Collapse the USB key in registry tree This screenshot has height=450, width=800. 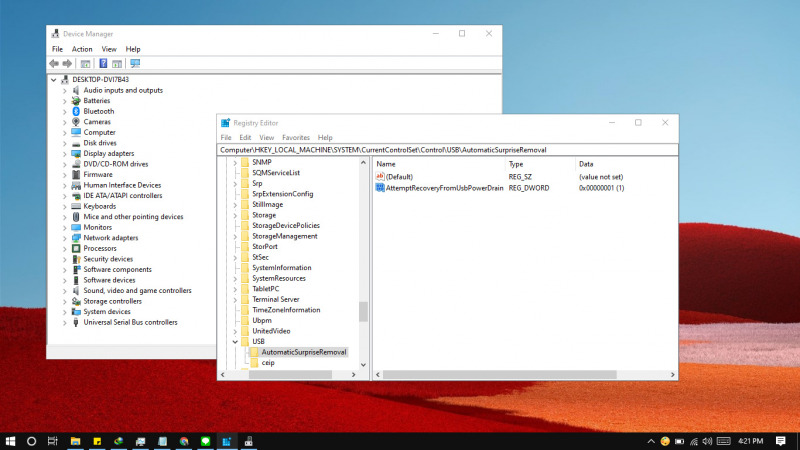tap(235, 341)
